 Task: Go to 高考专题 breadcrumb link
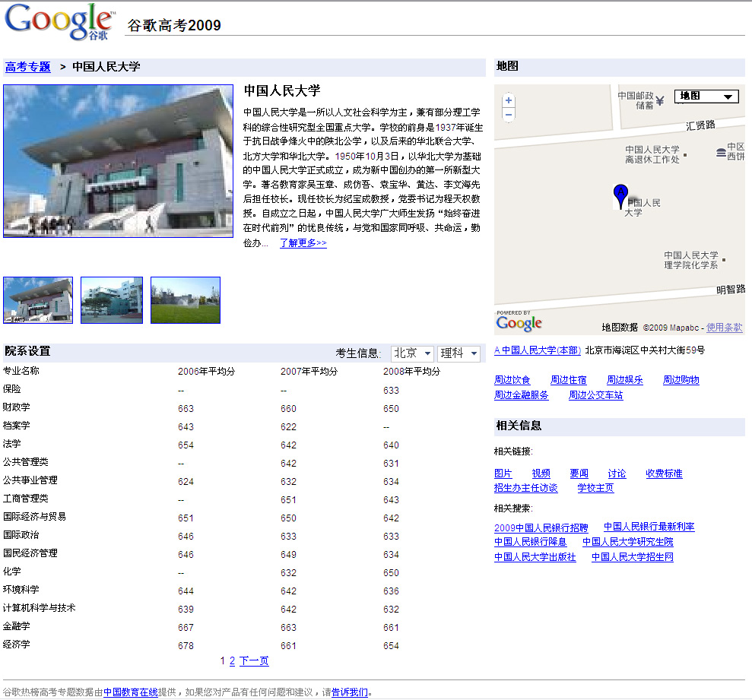click(x=28, y=67)
